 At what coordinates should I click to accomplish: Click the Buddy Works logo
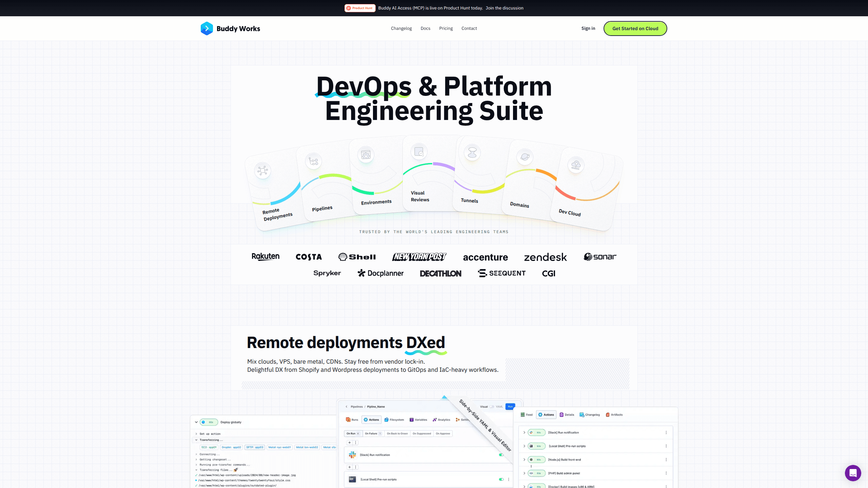(230, 28)
